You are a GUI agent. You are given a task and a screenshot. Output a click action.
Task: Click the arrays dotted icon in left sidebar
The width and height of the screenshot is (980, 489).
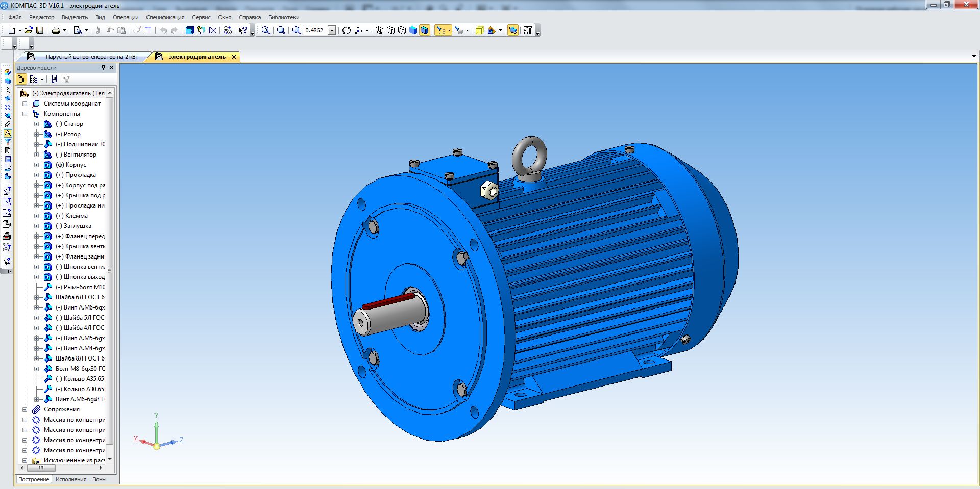pyautogui.click(x=8, y=107)
